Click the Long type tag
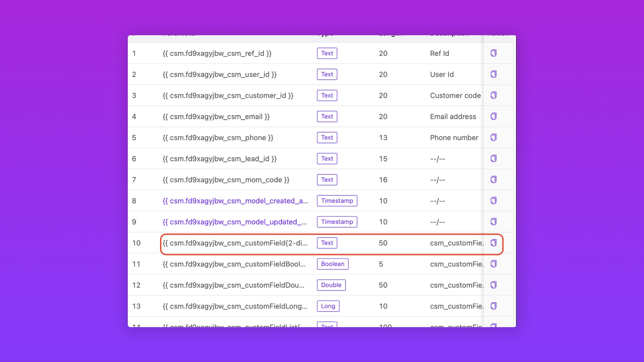 coord(328,306)
